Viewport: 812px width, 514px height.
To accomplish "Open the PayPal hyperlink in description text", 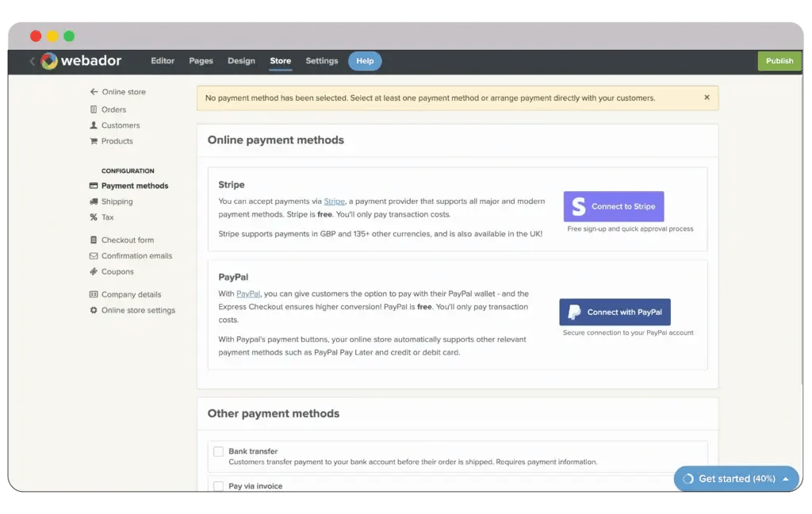I will [247, 293].
